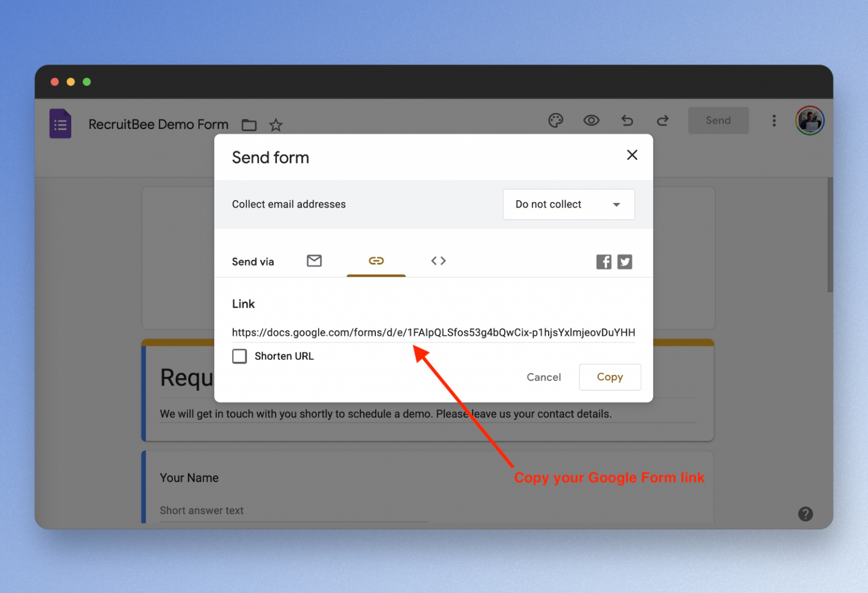Move form with the folder icon
Screen dimensions: 868x593
click(249, 125)
